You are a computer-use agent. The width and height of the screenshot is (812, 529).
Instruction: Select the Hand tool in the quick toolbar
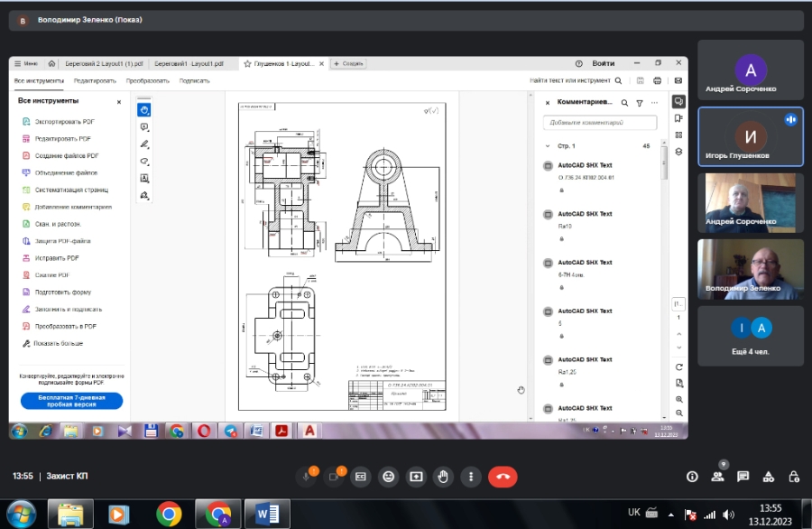[x=144, y=110]
